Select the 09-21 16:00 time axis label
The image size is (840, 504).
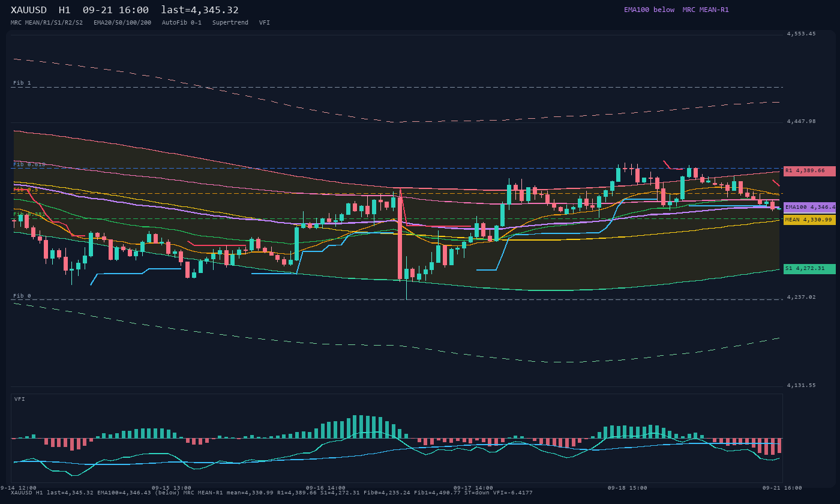coord(782,488)
